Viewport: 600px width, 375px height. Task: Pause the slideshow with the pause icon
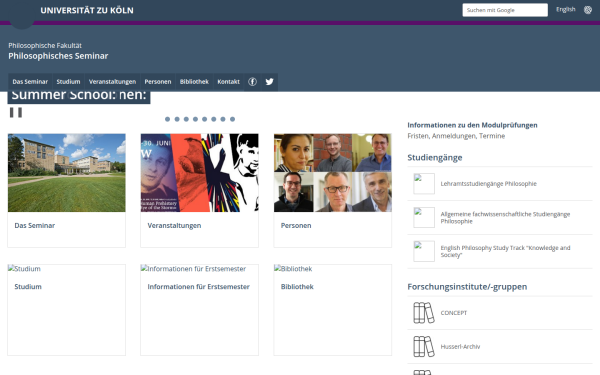click(16, 112)
